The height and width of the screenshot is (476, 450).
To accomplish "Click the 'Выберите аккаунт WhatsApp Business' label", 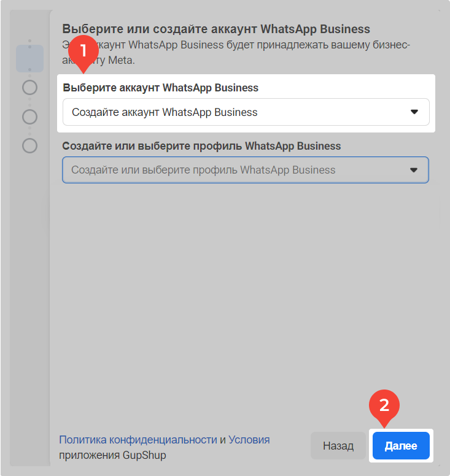I will [161, 88].
